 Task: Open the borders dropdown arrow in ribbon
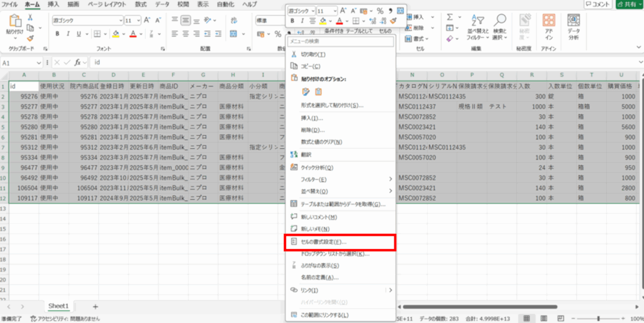click(104, 34)
